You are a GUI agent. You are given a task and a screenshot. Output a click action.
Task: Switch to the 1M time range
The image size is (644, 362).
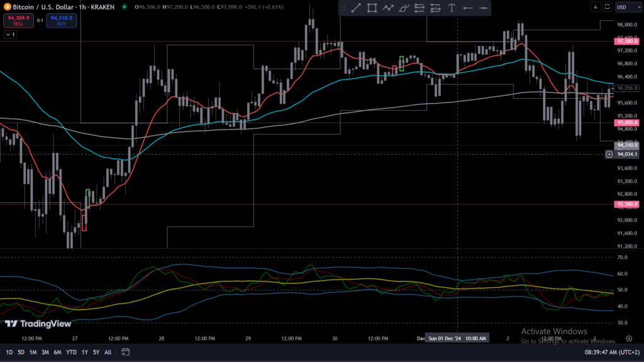click(33, 352)
